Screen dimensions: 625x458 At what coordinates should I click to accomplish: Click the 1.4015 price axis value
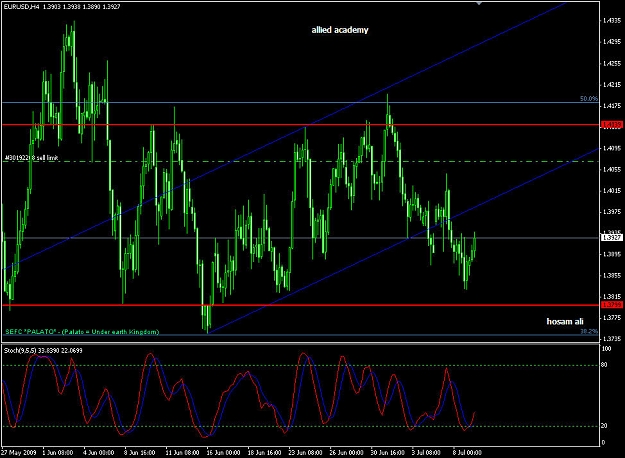(612, 191)
